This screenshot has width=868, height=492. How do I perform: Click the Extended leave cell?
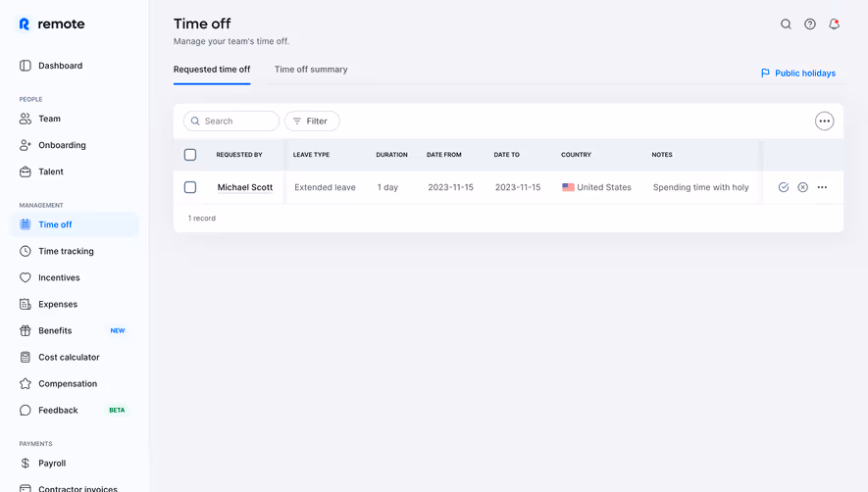[325, 187]
